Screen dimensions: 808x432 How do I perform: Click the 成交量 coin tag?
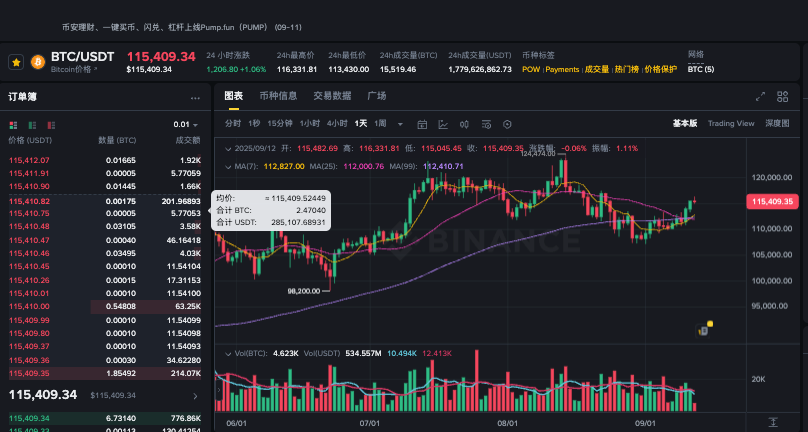[x=597, y=69]
